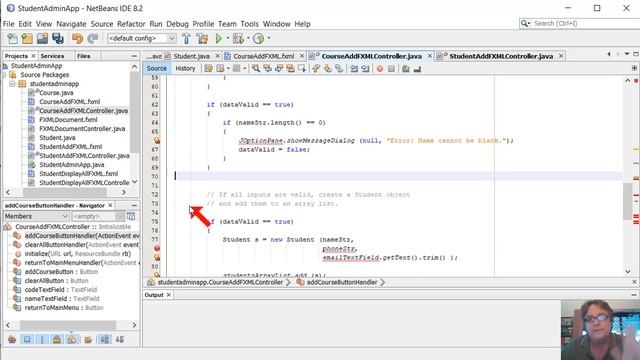Select StudentAdminApp.java in the project tree
The width and height of the screenshot is (640, 360).
coord(71,164)
